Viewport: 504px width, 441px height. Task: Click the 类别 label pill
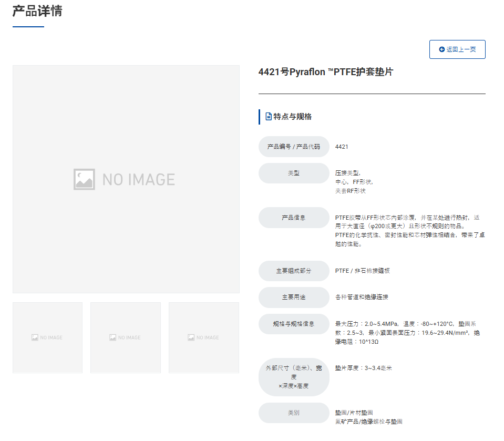click(x=294, y=413)
